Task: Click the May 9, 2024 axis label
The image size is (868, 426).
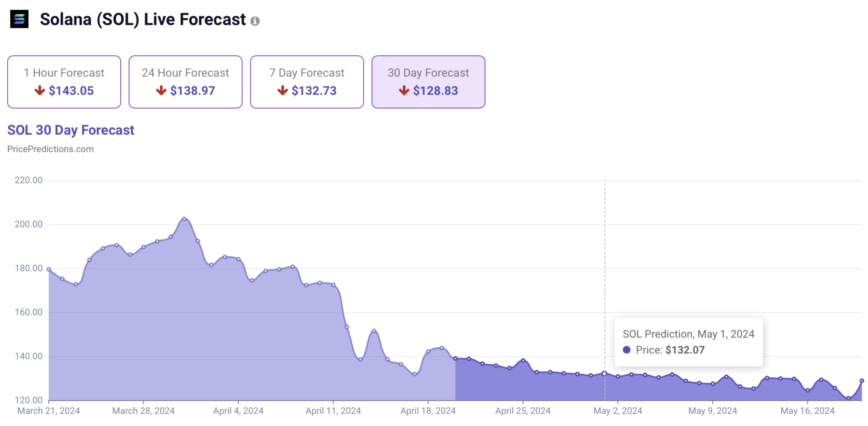Action: tap(712, 411)
